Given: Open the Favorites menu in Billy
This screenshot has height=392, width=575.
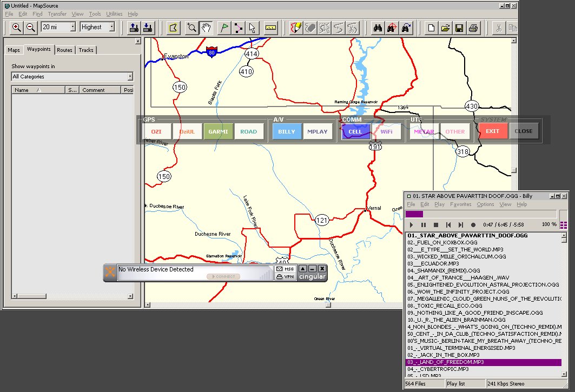Looking at the screenshot, I should click(x=460, y=204).
